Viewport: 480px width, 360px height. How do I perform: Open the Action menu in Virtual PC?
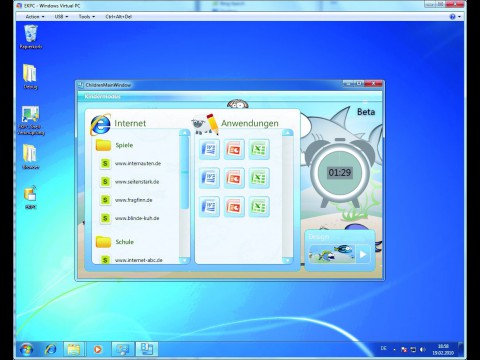(35, 16)
